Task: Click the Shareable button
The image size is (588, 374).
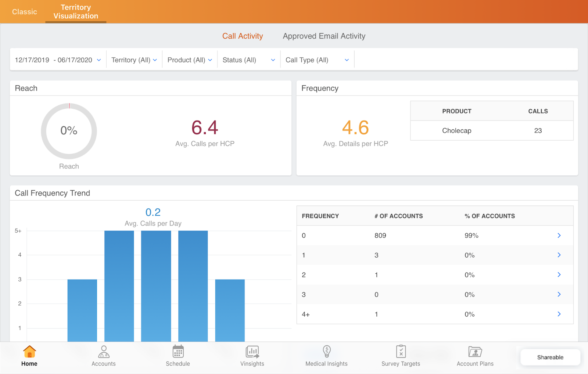Action: 550,357
